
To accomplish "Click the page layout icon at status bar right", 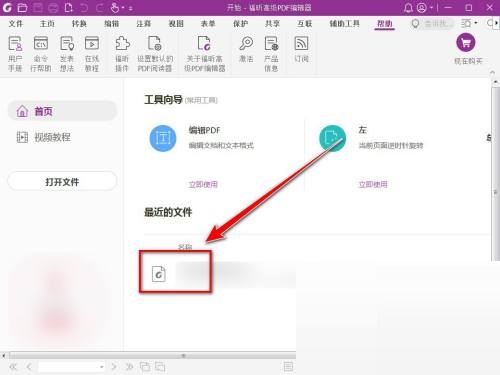I will [288, 367].
